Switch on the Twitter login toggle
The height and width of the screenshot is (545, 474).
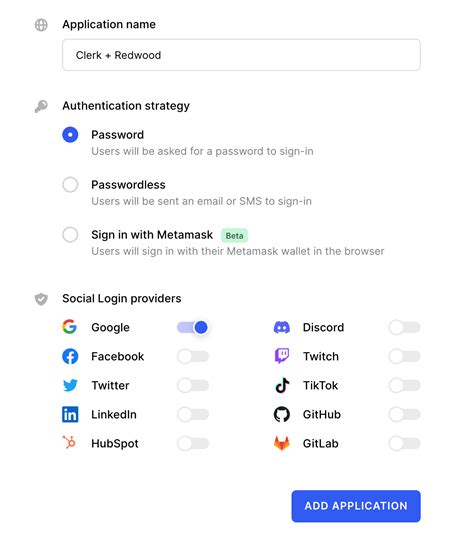tap(193, 385)
